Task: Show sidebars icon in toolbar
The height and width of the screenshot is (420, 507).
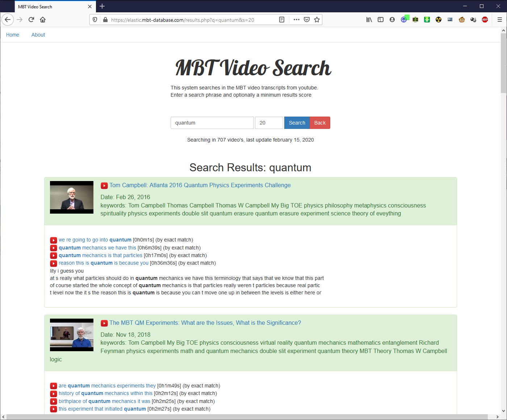Action: coord(381,20)
